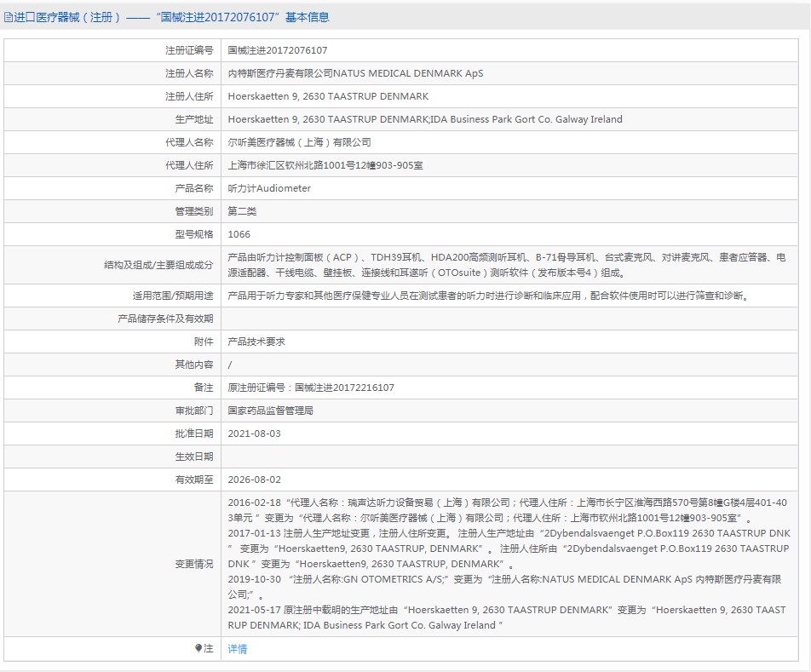Click the intended use text 产品用于听力专家
Viewport: 811px width, 672px height.
488,296
